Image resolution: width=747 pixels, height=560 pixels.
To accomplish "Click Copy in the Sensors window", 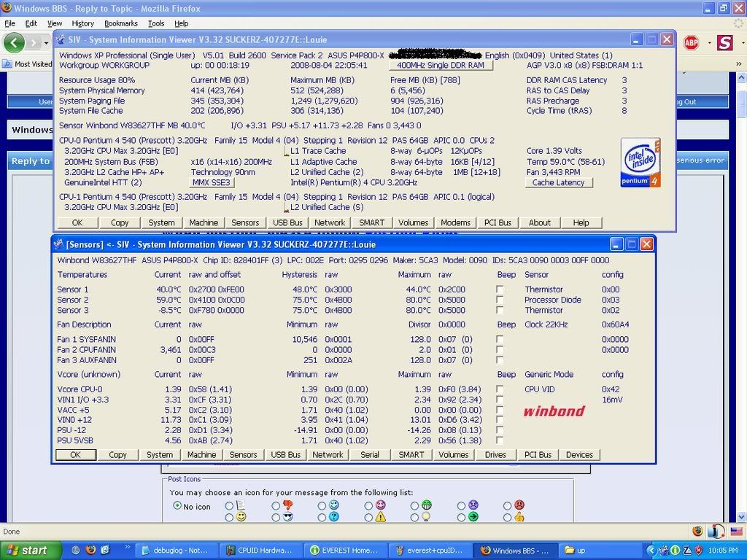I will [x=117, y=455].
